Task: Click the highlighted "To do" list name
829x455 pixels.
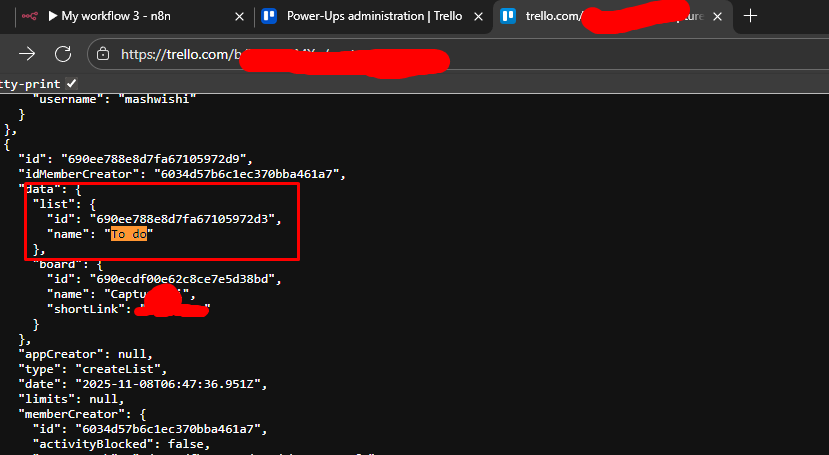Action: pyautogui.click(x=128, y=234)
